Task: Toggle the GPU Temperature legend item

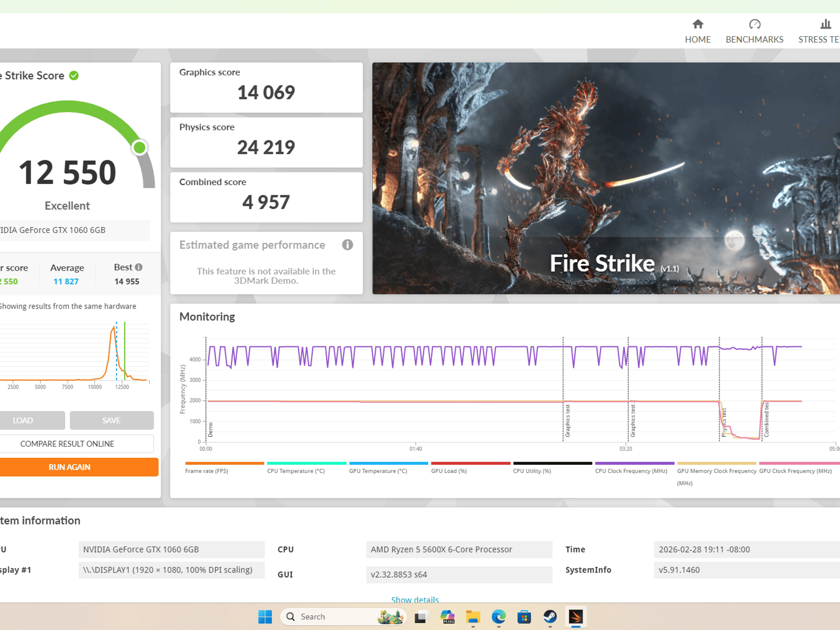Action: coord(388,468)
